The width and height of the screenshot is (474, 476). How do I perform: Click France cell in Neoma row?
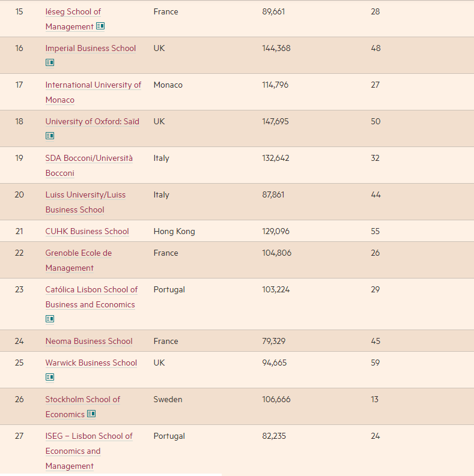[166, 341]
